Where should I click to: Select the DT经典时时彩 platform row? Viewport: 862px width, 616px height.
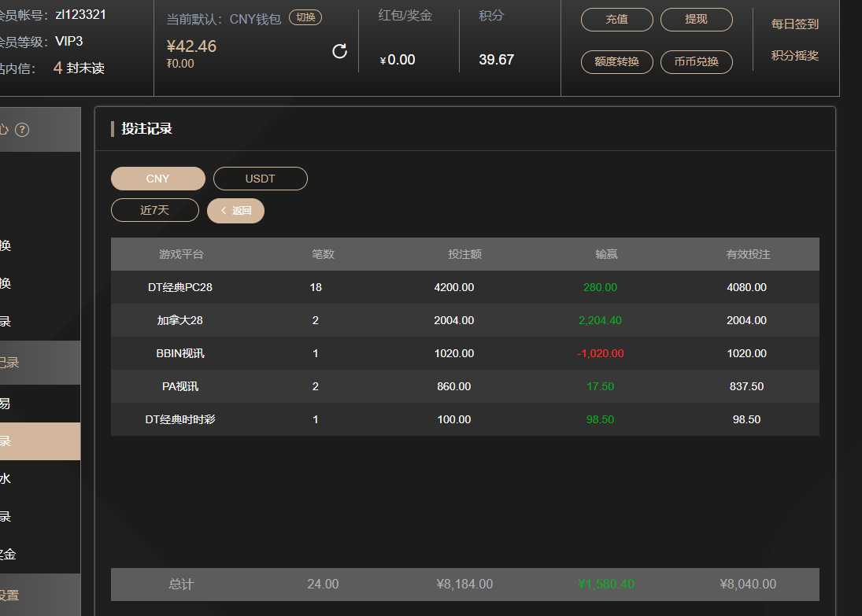coord(465,419)
